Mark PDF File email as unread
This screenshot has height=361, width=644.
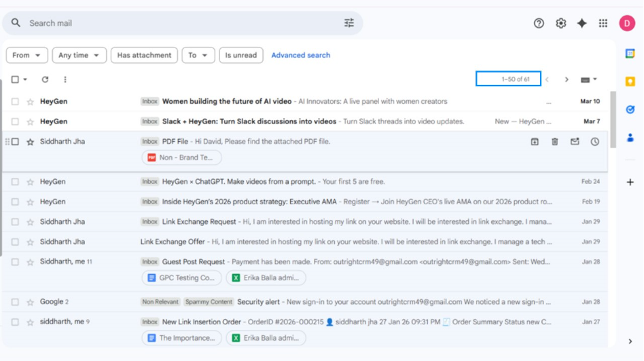pyautogui.click(x=575, y=142)
